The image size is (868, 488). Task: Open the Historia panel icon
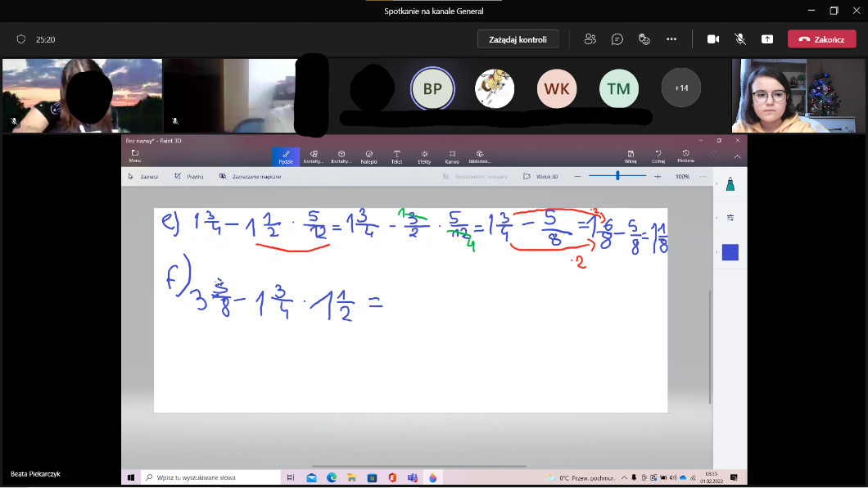pos(685,156)
